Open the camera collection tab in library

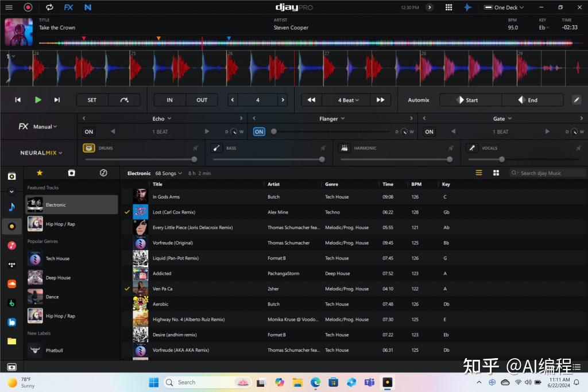(71, 173)
